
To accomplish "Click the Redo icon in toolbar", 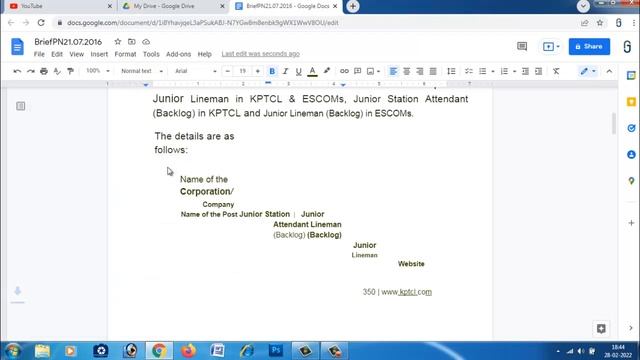I will (x=31, y=71).
